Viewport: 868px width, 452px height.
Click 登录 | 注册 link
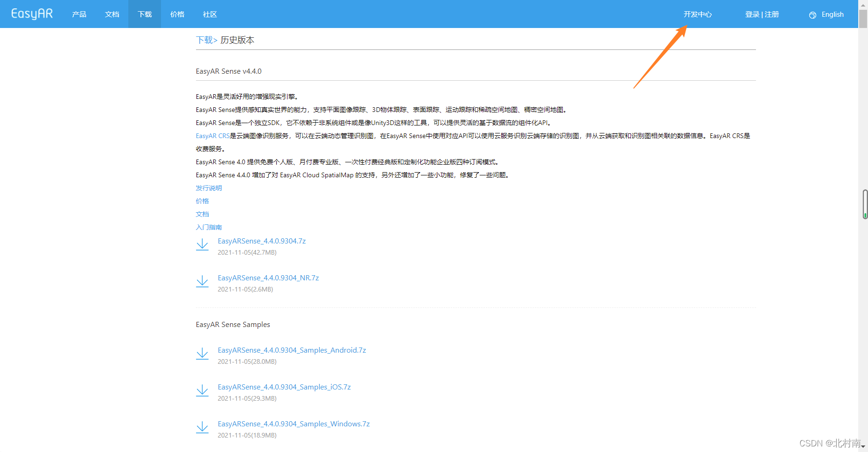762,14
